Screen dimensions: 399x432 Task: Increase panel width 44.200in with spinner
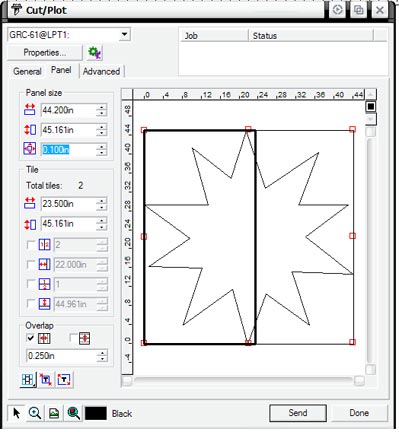pyautogui.click(x=102, y=107)
